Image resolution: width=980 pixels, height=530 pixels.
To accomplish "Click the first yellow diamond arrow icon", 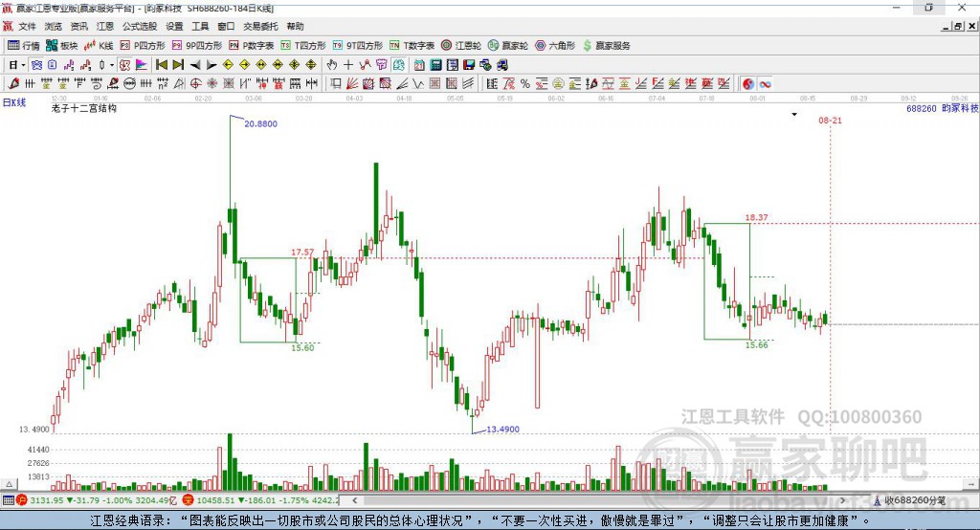I will coord(228,65).
